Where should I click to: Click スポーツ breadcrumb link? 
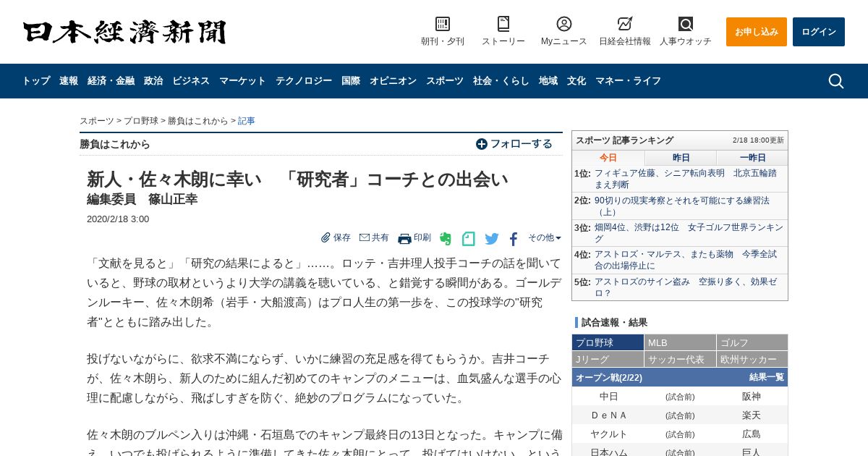click(x=97, y=121)
